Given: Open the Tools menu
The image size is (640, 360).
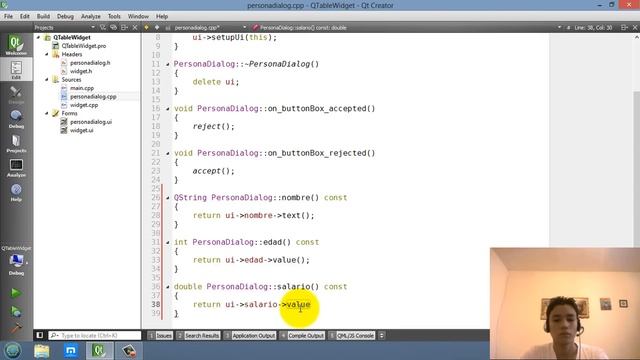Looking at the screenshot, I should (x=114, y=16).
